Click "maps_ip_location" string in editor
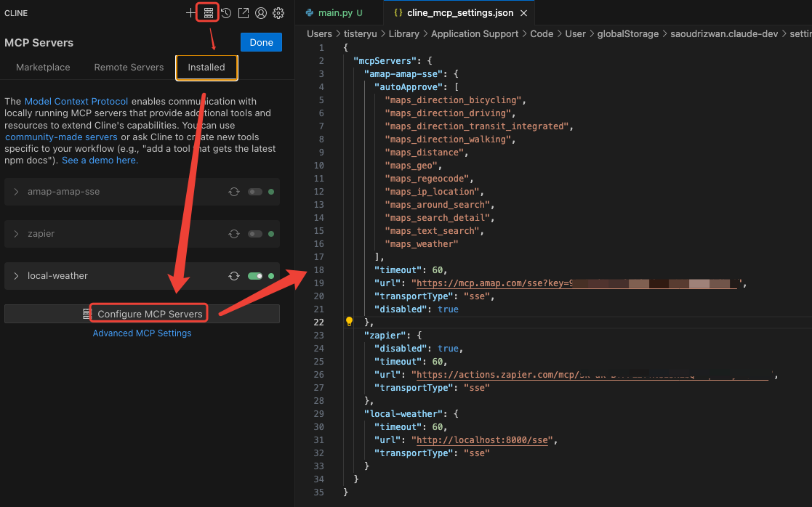 click(432, 192)
